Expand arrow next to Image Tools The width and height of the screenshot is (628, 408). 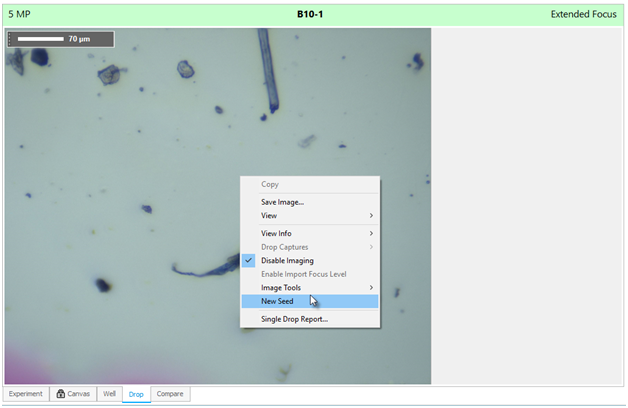click(371, 288)
